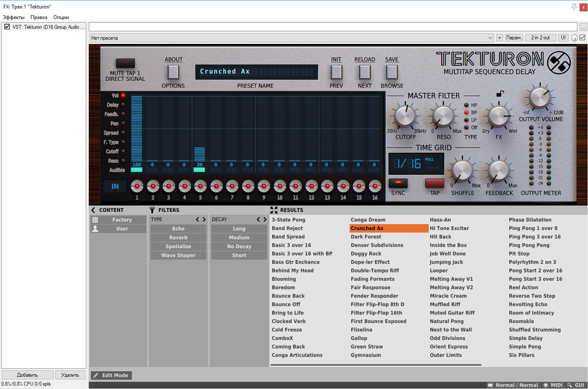Click the results horizontal scrollbar
The height and width of the screenshot is (389, 588).
tap(376, 364)
